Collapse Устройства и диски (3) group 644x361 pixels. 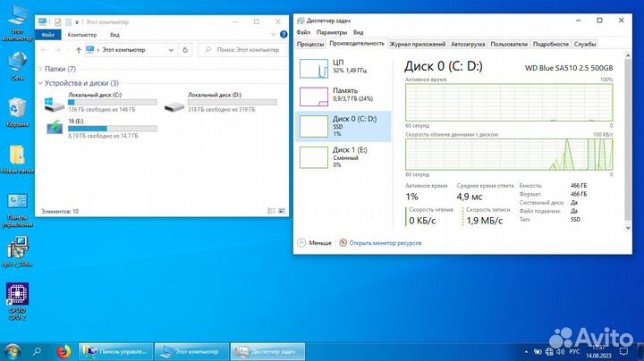point(40,83)
